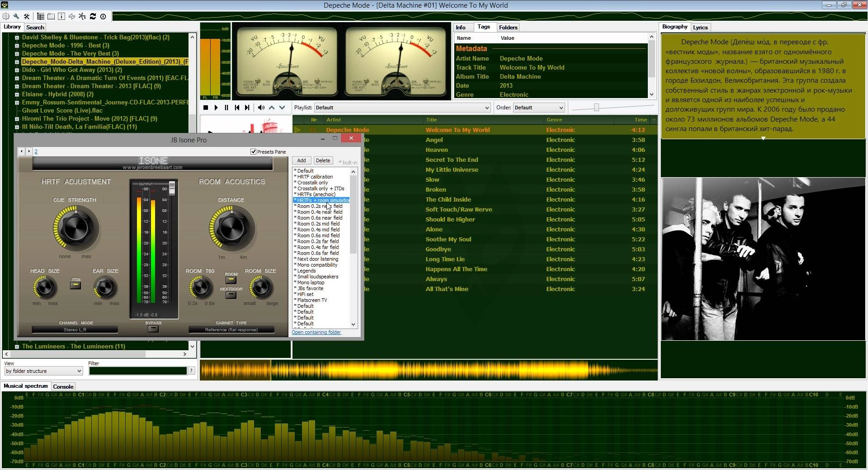Open the View 'by folder structure' dropdown
The image size is (868, 470).
[x=43, y=371]
